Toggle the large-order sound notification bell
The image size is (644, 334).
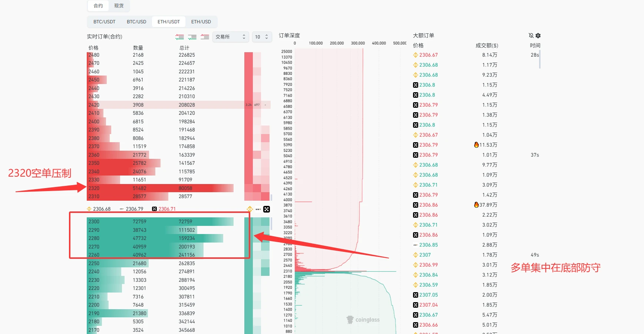point(531,36)
